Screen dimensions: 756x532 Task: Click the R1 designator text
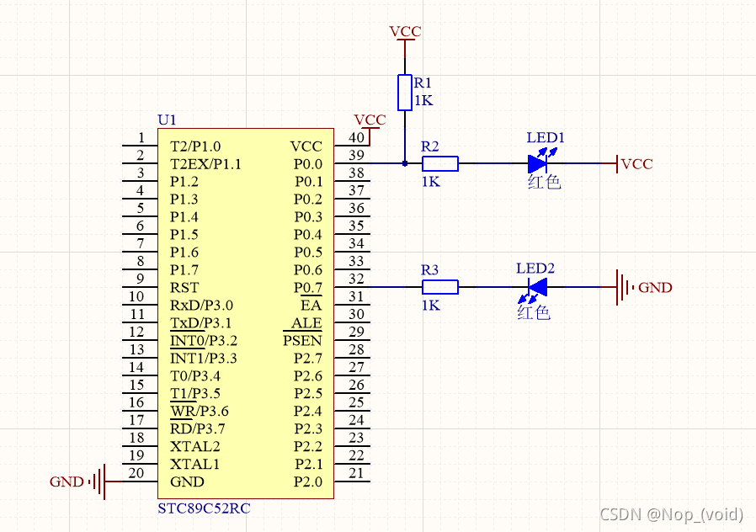click(x=423, y=82)
